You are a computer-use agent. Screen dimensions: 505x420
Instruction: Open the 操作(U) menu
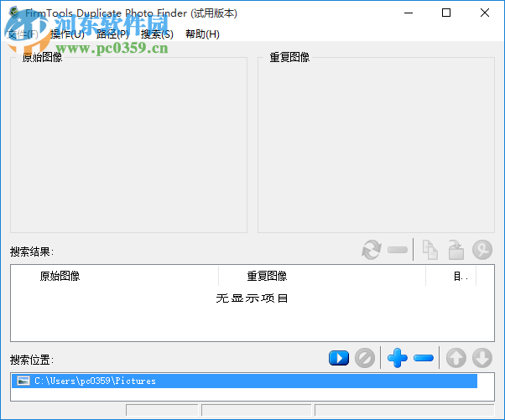tap(67, 34)
